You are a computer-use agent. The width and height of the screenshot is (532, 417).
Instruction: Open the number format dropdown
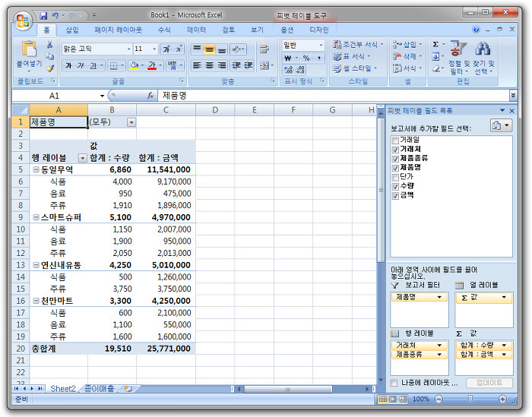coord(321,45)
